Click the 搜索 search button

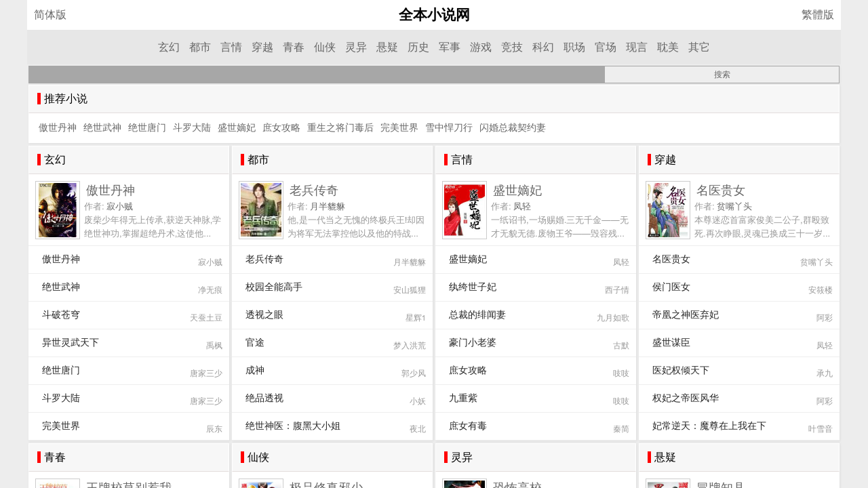click(x=722, y=75)
